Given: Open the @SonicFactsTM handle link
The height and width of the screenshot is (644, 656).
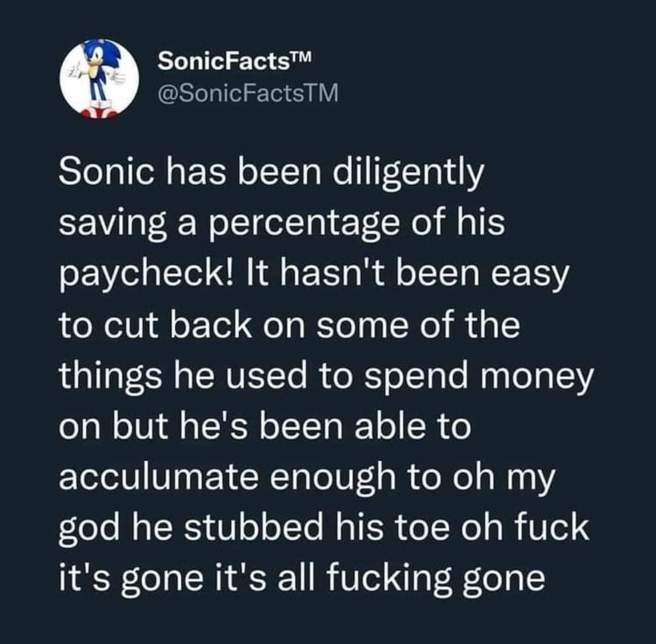Looking at the screenshot, I should tap(248, 93).
